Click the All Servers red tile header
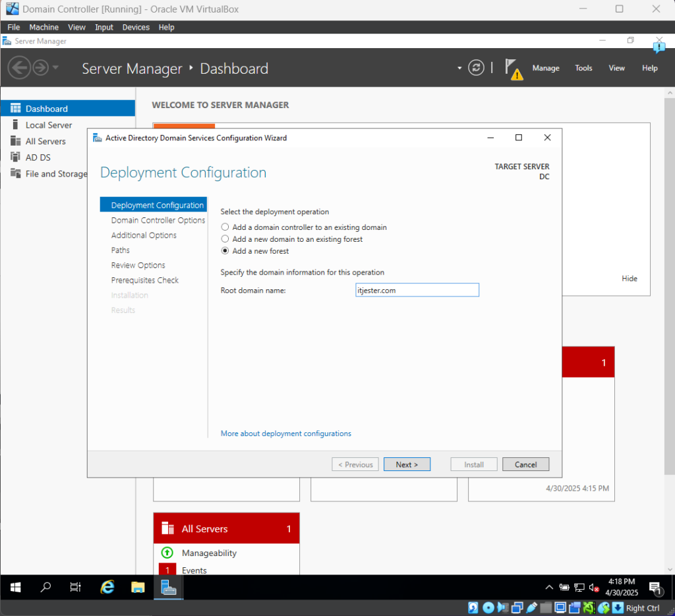Screen dimensions: 675x616 227,528
